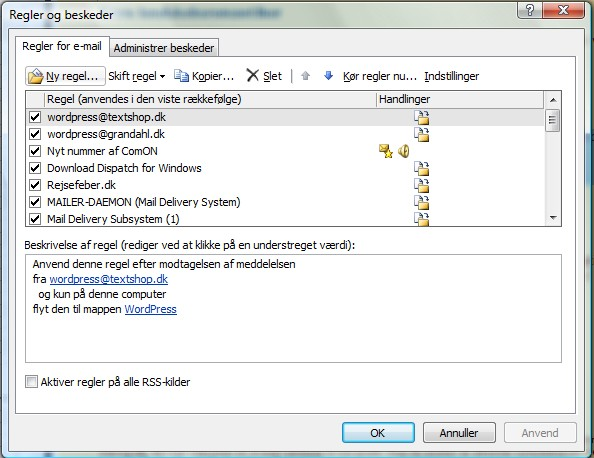The image size is (594, 458).
Task: Click the new-mail alert icon for ComON rule
Action: pos(385,151)
